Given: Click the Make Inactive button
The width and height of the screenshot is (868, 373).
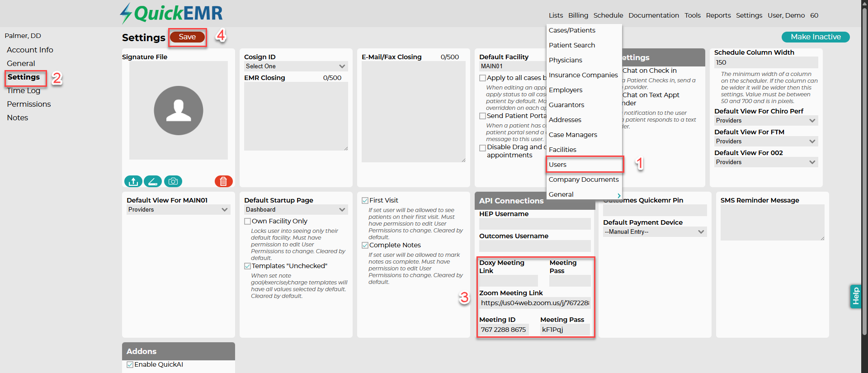Looking at the screenshot, I should [816, 37].
